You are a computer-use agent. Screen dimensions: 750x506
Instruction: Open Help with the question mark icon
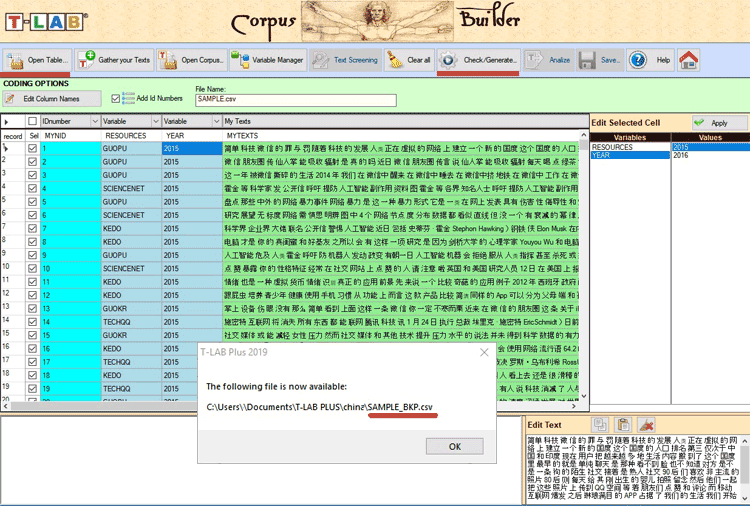pyautogui.click(x=651, y=60)
